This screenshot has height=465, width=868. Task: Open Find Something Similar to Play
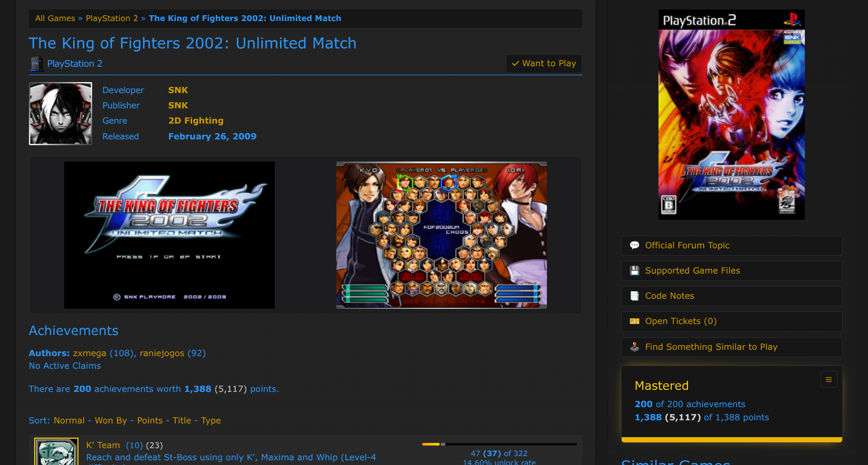732,347
